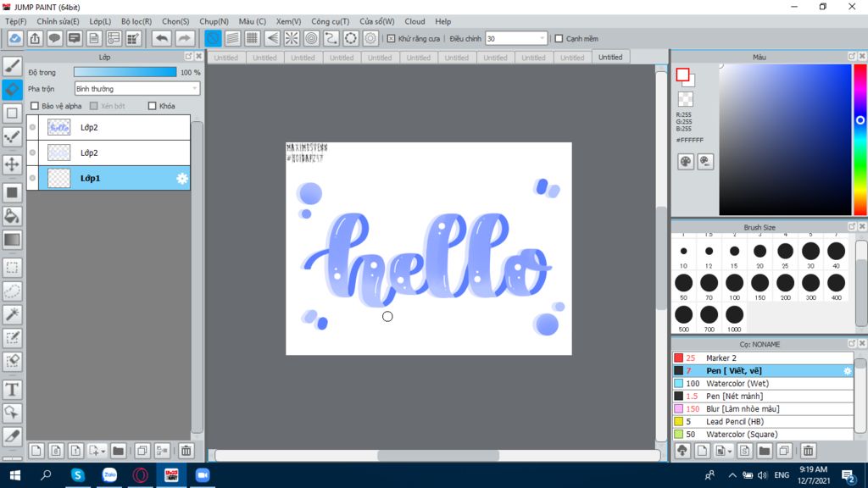Show hidden system tray icons
Viewport: 868px width, 488px height.
tap(732, 474)
